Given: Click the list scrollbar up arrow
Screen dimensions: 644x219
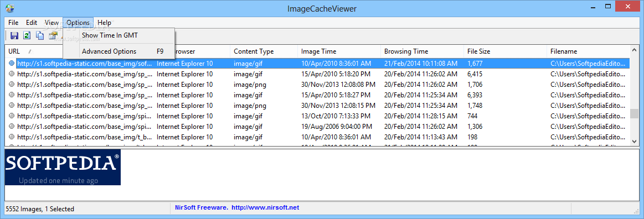Looking at the screenshot, I should (634, 50).
